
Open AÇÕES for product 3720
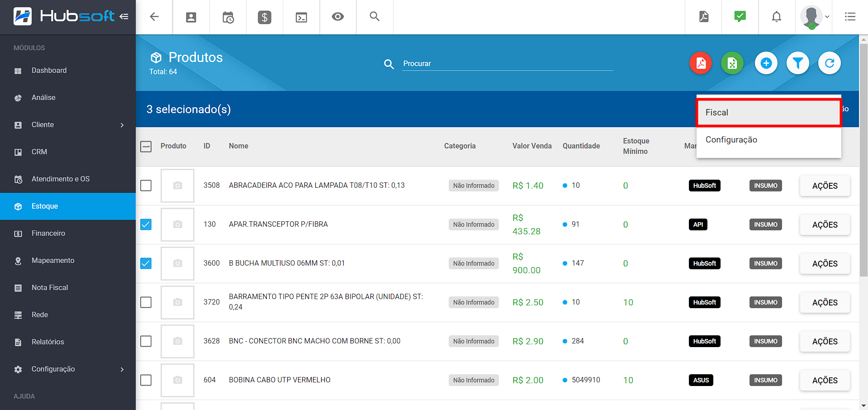point(825,303)
